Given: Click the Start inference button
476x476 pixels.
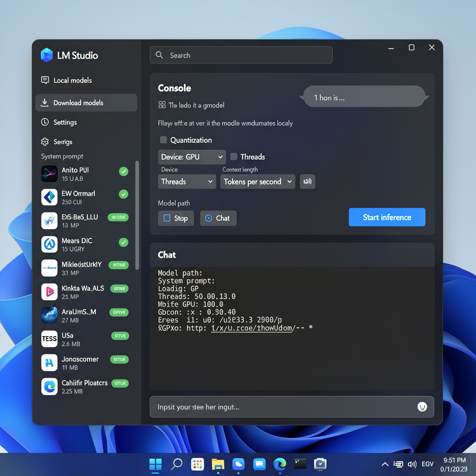Looking at the screenshot, I should [387, 217].
